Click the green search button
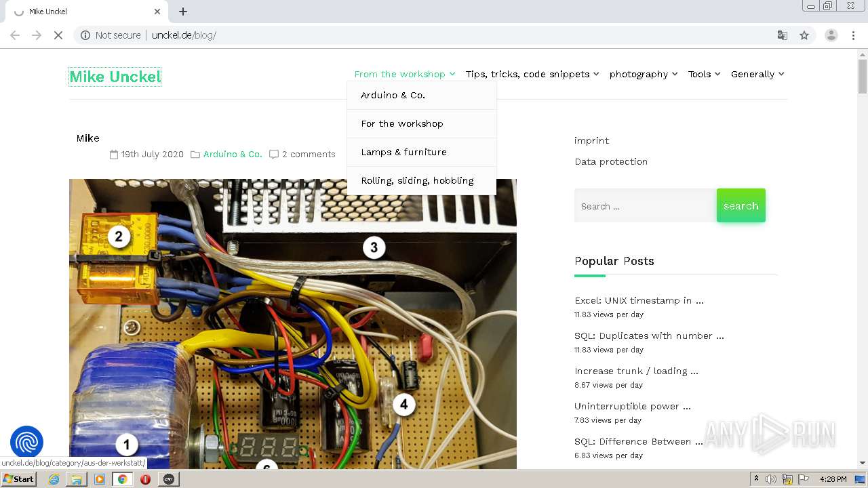Image resolution: width=868 pixels, height=488 pixels. pos(741,205)
